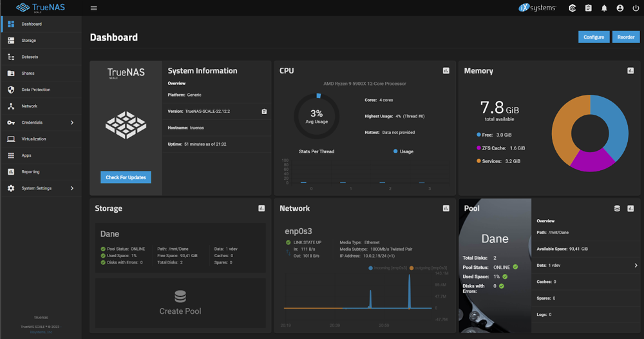Open the Reporting menu item

coord(41,172)
